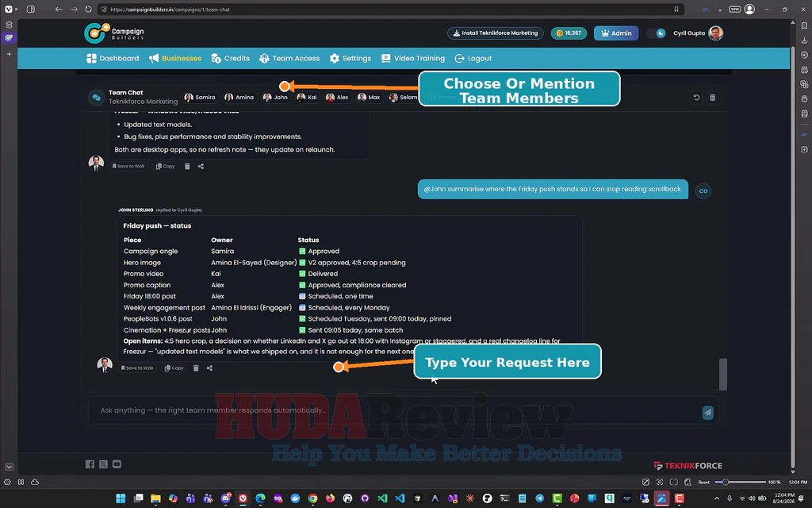
Task: Share the desktop apps update message
Action: coord(201,167)
